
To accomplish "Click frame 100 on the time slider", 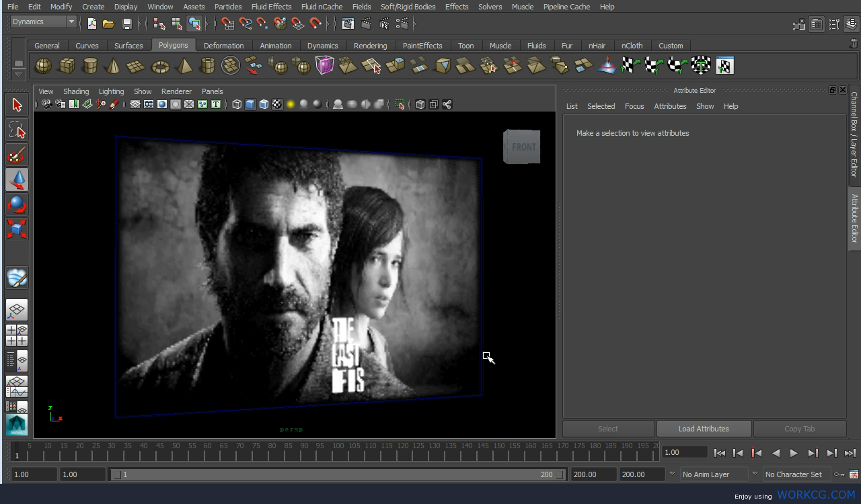I will tap(338, 450).
